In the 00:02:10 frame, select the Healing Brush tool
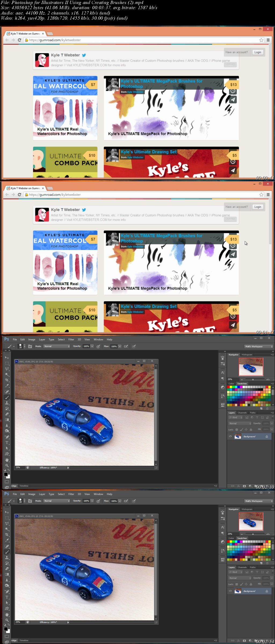275x644 pixels. (x=7, y=392)
